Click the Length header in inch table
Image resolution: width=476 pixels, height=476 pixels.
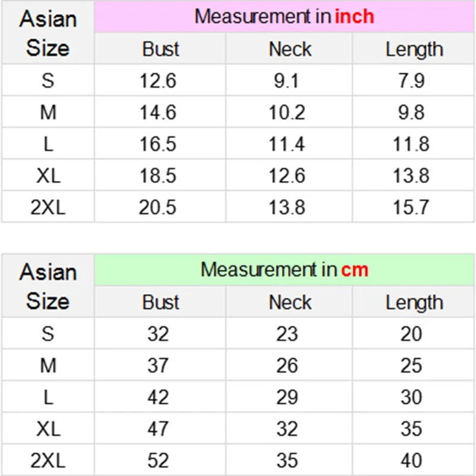tap(414, 49)
